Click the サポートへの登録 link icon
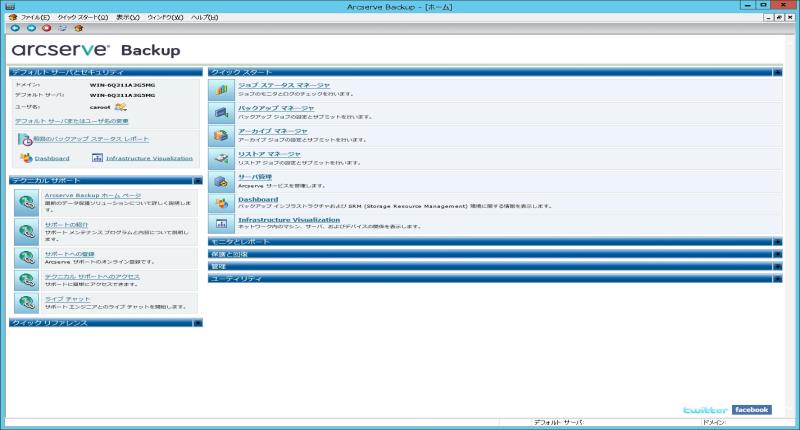This screenshot has width=800, height=430. point(27,258)
